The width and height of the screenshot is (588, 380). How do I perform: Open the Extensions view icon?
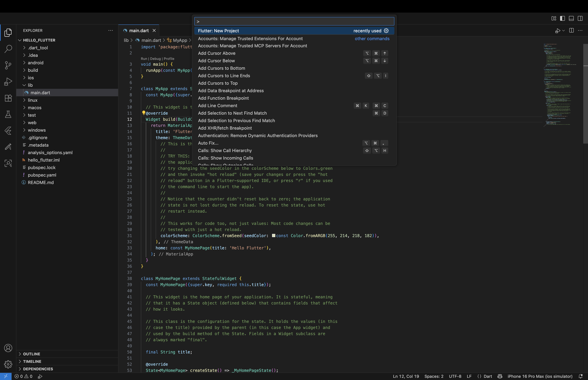(8, 98)
